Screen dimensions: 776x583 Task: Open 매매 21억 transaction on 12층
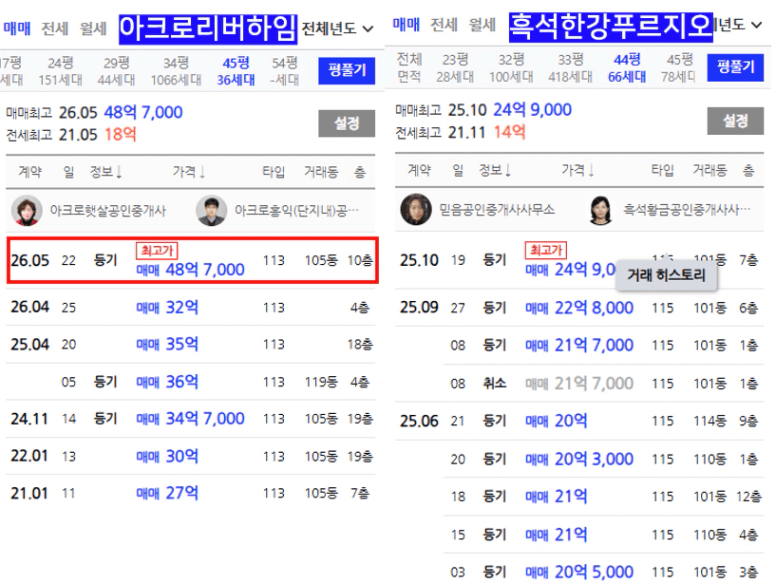click(556, 496)
